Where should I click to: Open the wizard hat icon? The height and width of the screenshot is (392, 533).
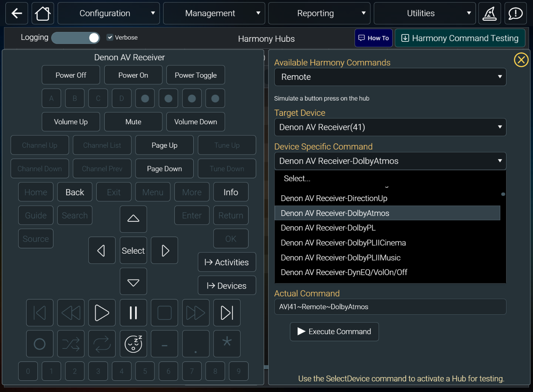point(489,13)
